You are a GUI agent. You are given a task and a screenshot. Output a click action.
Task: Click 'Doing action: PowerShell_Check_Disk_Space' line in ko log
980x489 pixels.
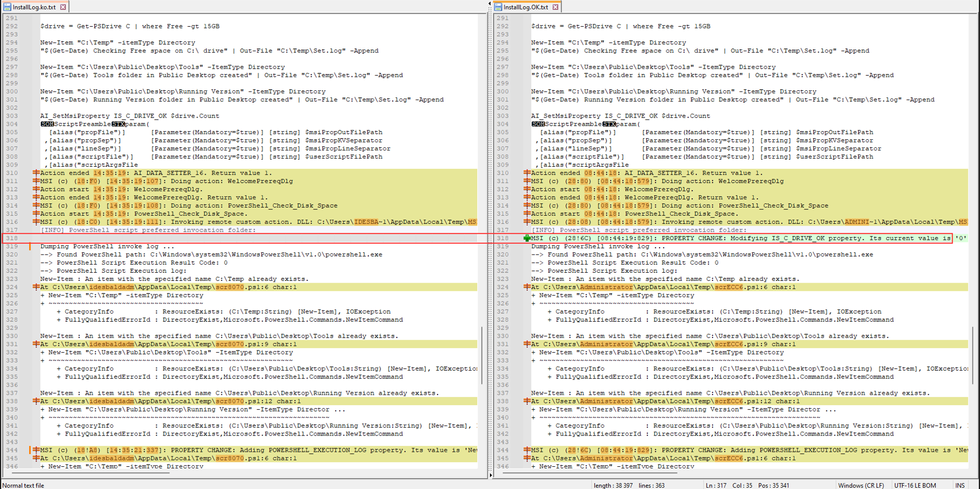pyautogui.click(x=189, y=206)
